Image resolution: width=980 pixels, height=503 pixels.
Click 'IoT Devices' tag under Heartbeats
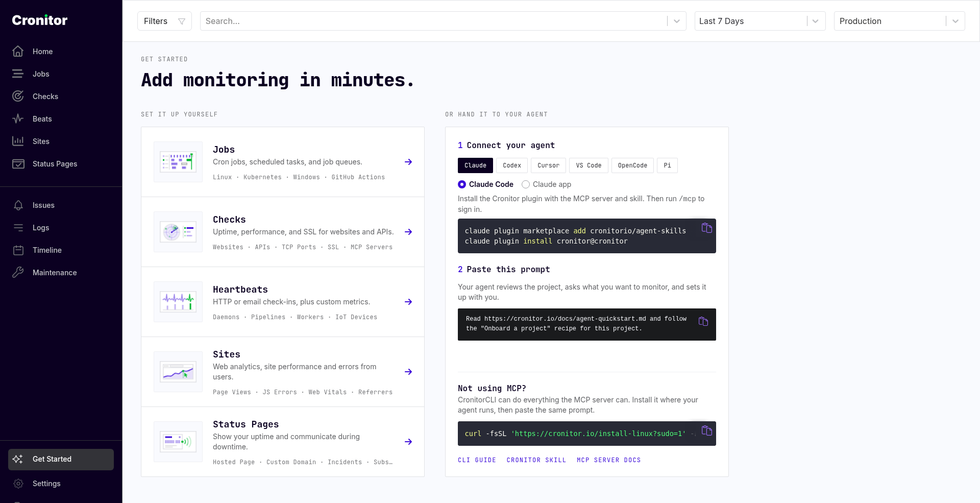tap(356, 317)
